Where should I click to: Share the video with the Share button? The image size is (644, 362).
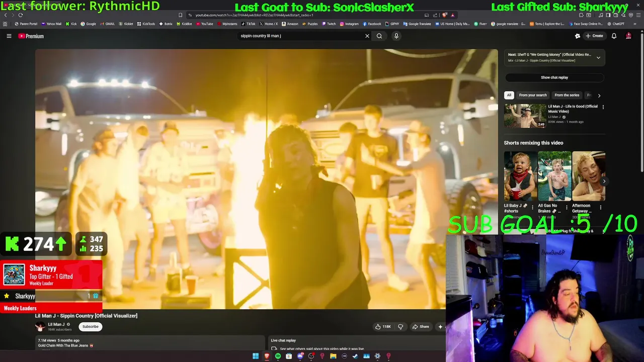(x=421, y=327)
